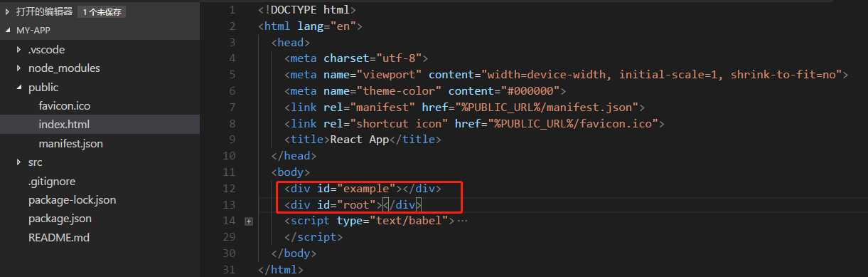Image resolution: width=868 pixels, height=277 pixels.
Task: Click the 1 个未保存 unsaved badge
Action: (x=102, y=12)
